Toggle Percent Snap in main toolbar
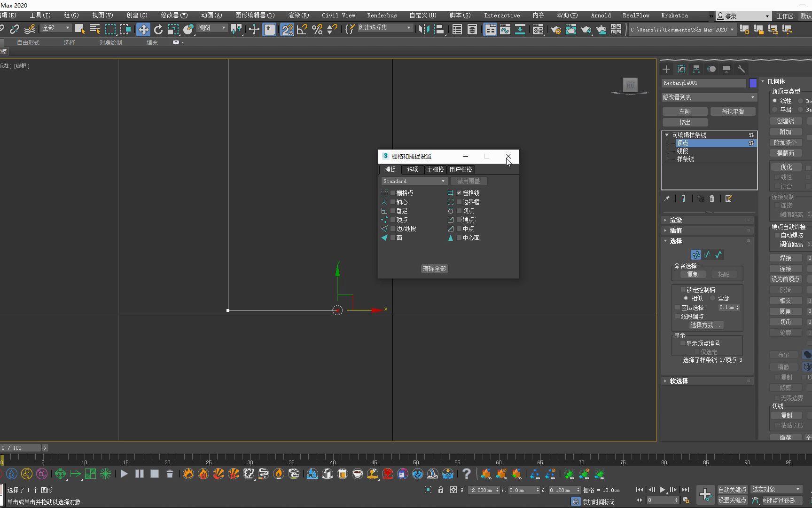 coord(317,29)
